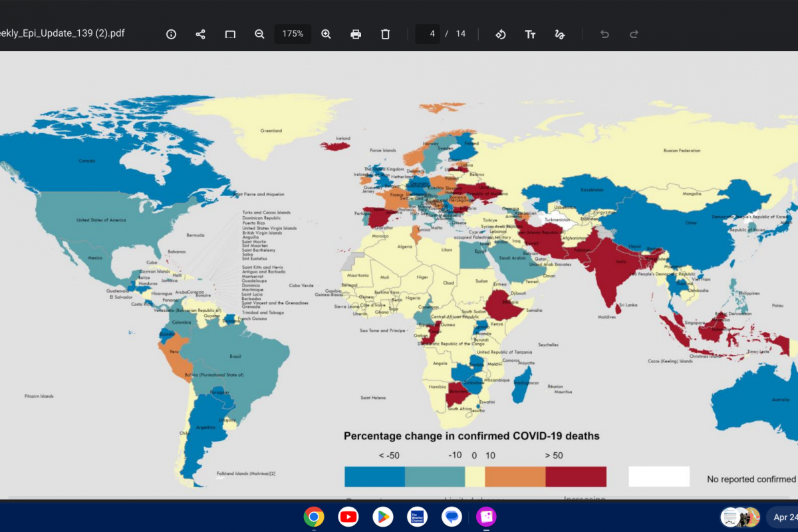
Task: Open The Weather Channel app
Action: [418, 517]
